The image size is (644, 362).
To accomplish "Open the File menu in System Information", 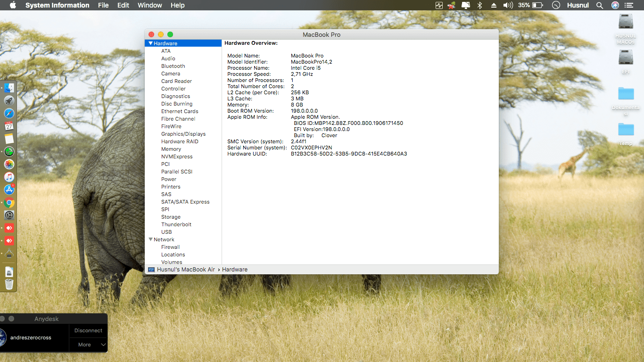I will click(x=103, y=5).
